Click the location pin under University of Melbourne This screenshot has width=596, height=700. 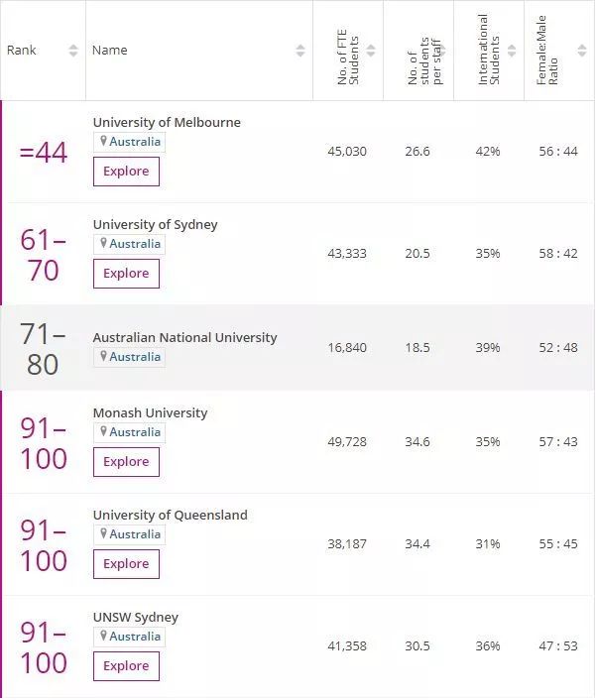(102, 142)
